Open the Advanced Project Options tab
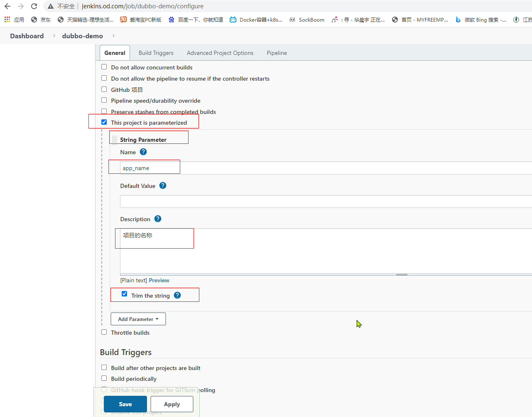 [x=220, y=53]
